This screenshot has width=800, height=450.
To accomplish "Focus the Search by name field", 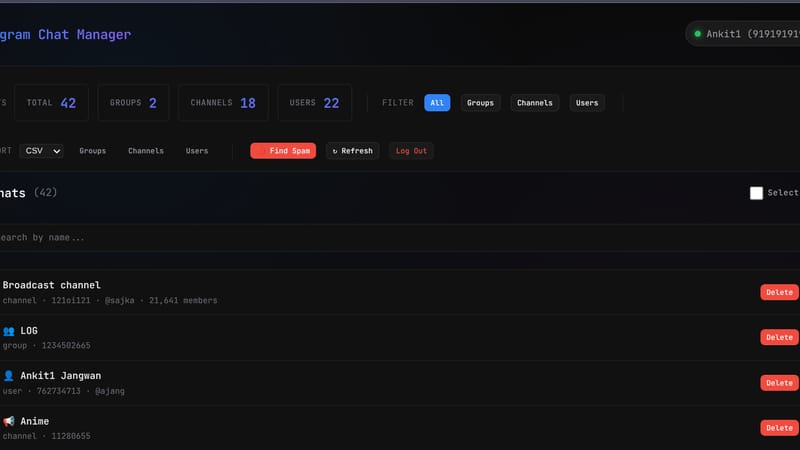I will click(400, 238).
